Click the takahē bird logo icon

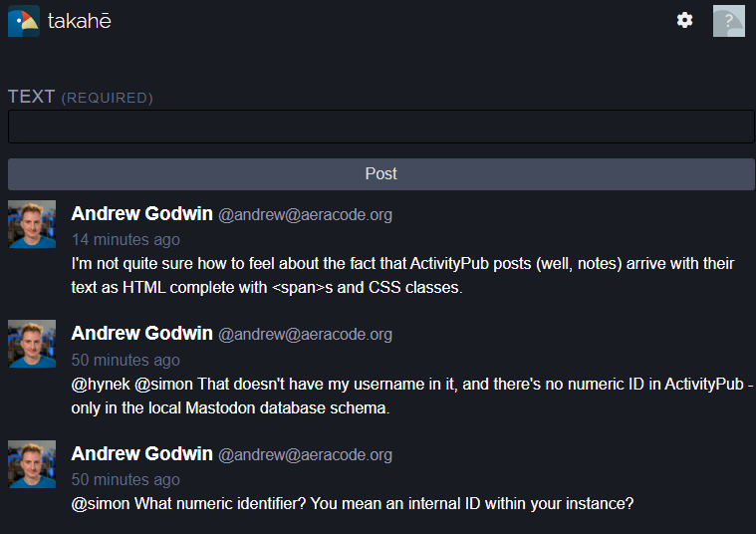24,21
